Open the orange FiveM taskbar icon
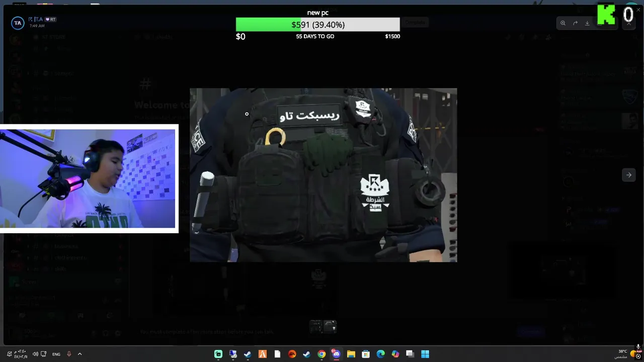 pyautogui.click(x=262, y=354)
